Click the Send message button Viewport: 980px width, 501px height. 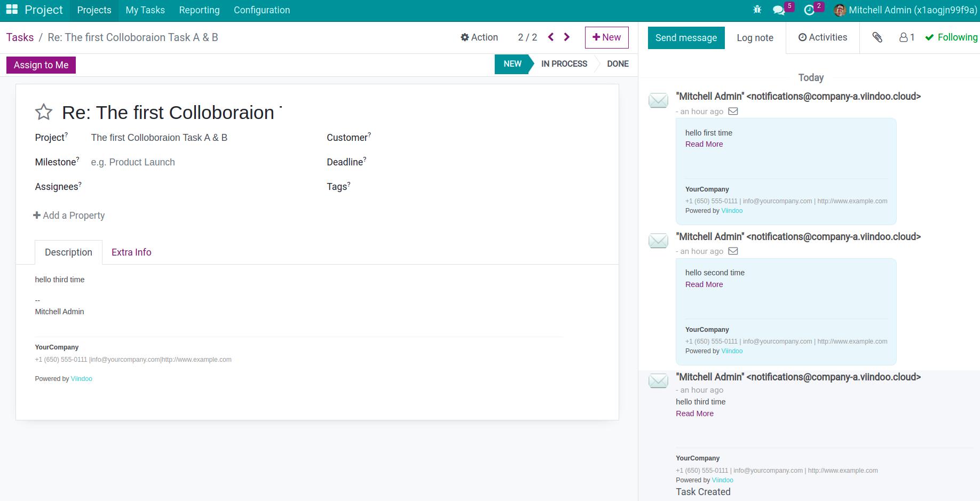click(x=686, y=38)
